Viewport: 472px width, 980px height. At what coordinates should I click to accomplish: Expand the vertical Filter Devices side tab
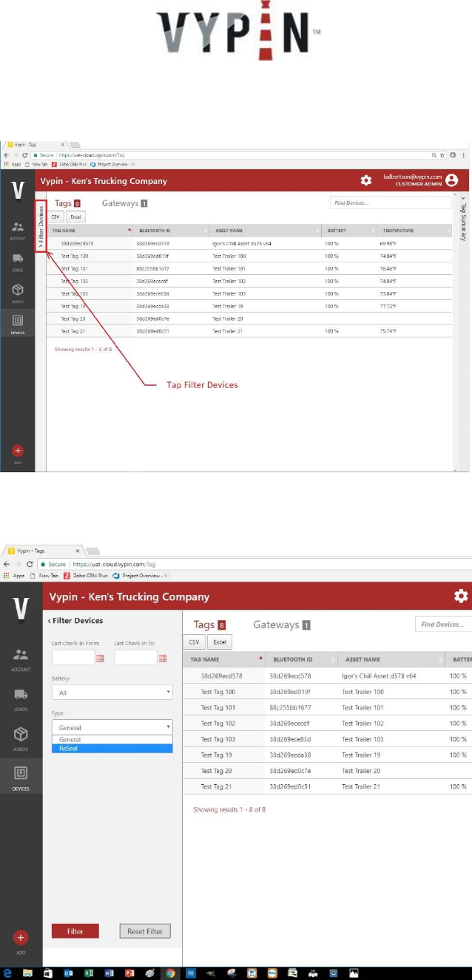(x=41, y=225)
